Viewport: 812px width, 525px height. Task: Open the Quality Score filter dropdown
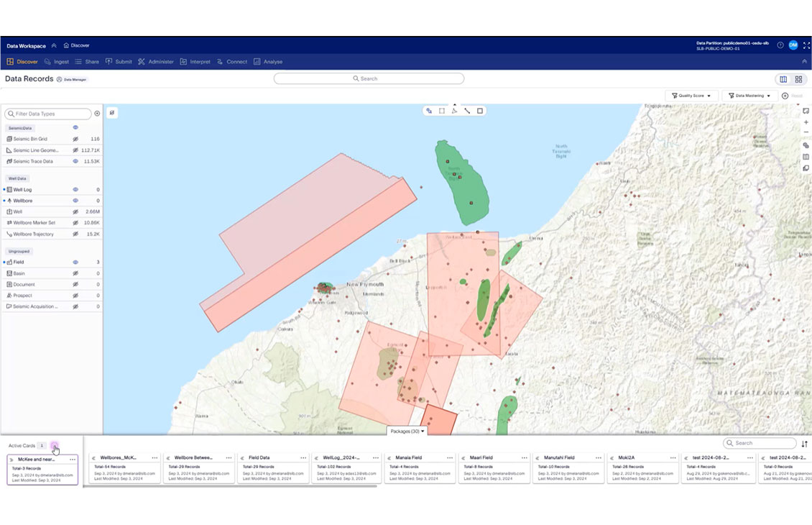(691, 96)
